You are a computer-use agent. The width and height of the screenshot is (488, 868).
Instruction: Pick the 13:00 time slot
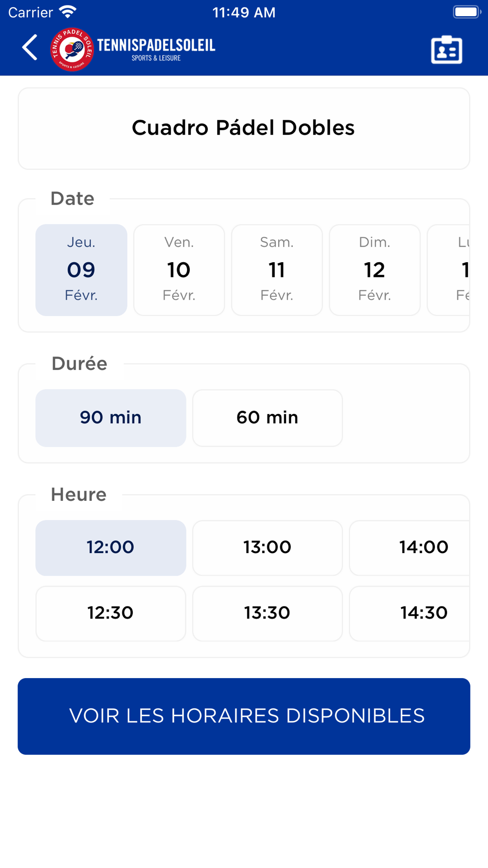(x=267, y=548)
